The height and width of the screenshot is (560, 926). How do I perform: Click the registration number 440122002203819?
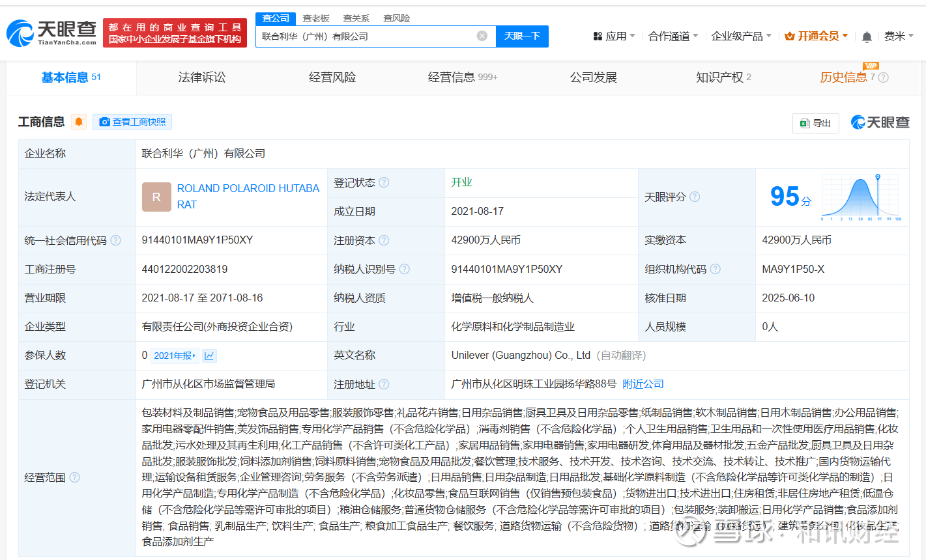point(185,269)
